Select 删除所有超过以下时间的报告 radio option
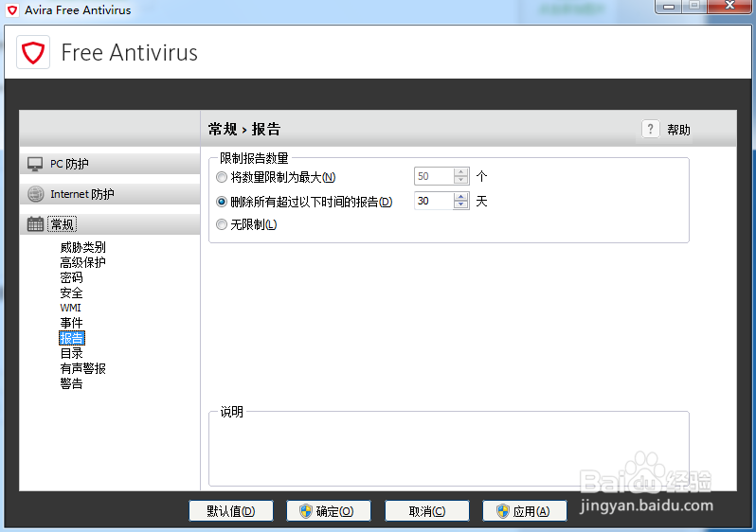756x532 pixels. [222, 202]
